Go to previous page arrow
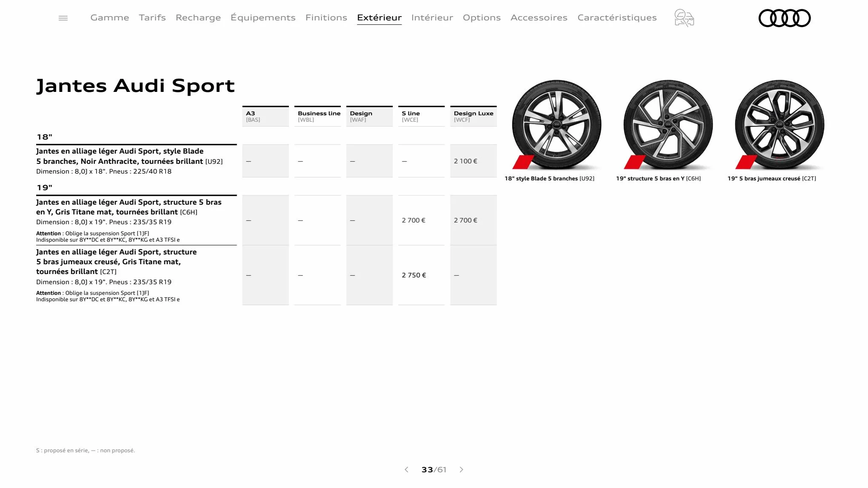868x488 pixels. (x=406, y=470)
